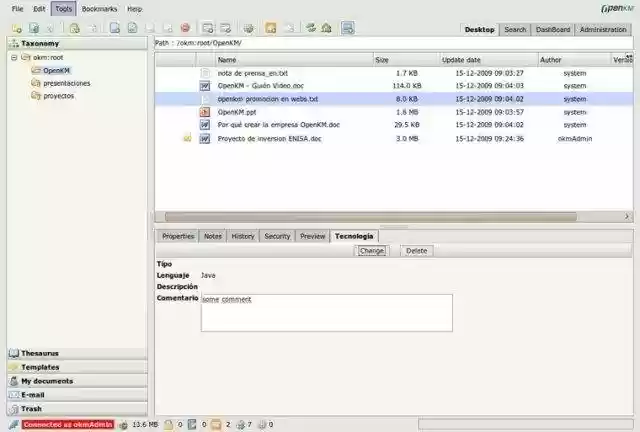The height and width of the screenshot is (432, 640).
Task: Click the create folder icon in toolbar
Action: (16, 28)
